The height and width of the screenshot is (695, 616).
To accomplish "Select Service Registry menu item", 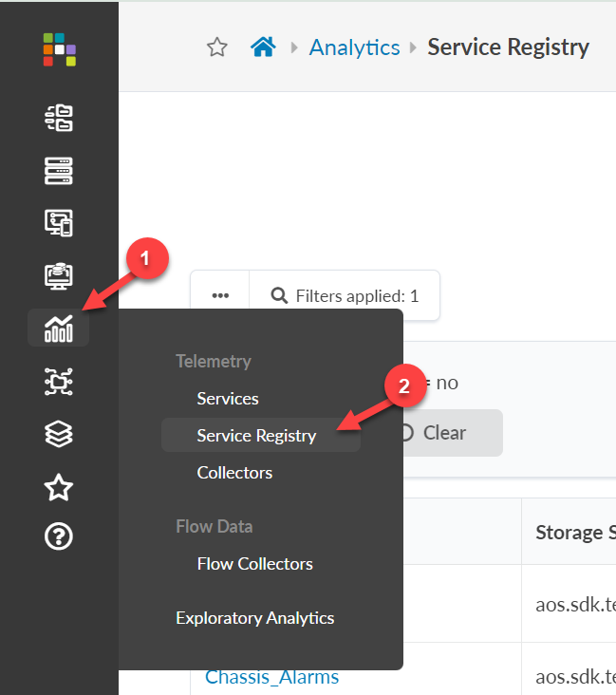I will coord(256,436).
